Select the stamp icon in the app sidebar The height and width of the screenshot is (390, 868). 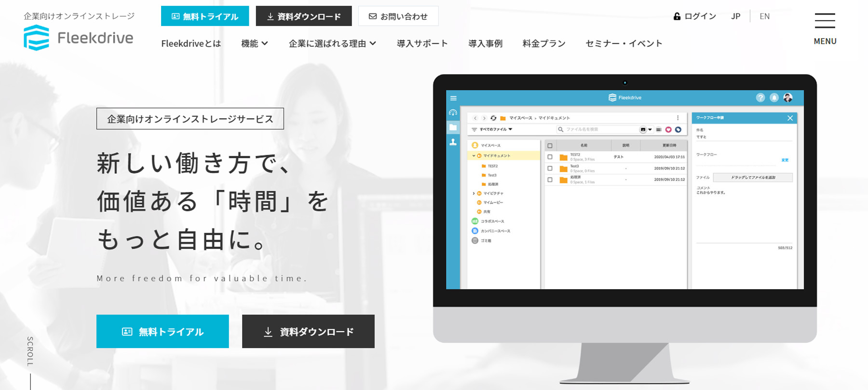(453, 142)
